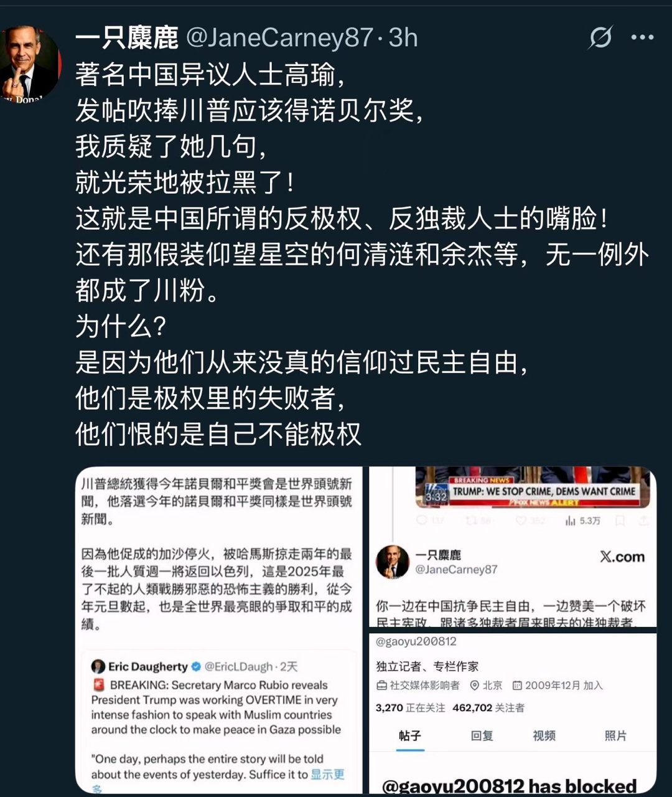672x797 pixels.
Task: Open the display name 一只麋鹿 at top
Action: [x=127, y=38]
